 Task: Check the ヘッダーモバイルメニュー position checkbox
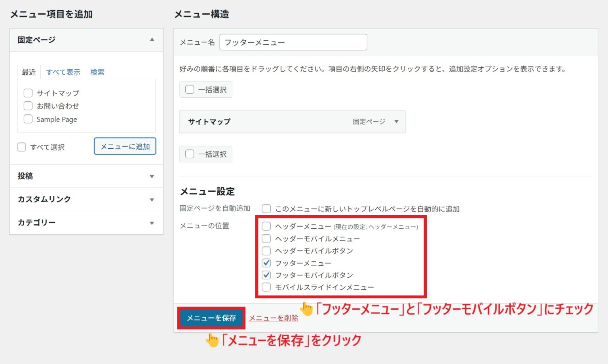(x=266, y=239)
